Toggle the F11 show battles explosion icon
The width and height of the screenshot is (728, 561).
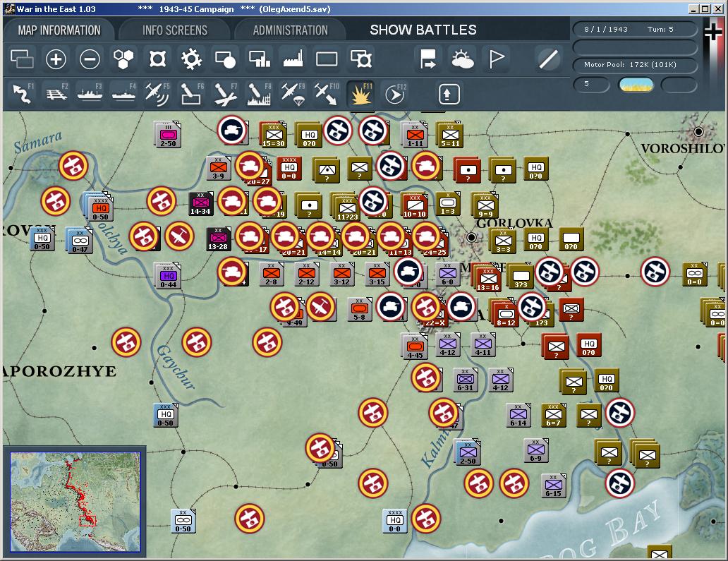pyautogui.click(x=361, y=94)
